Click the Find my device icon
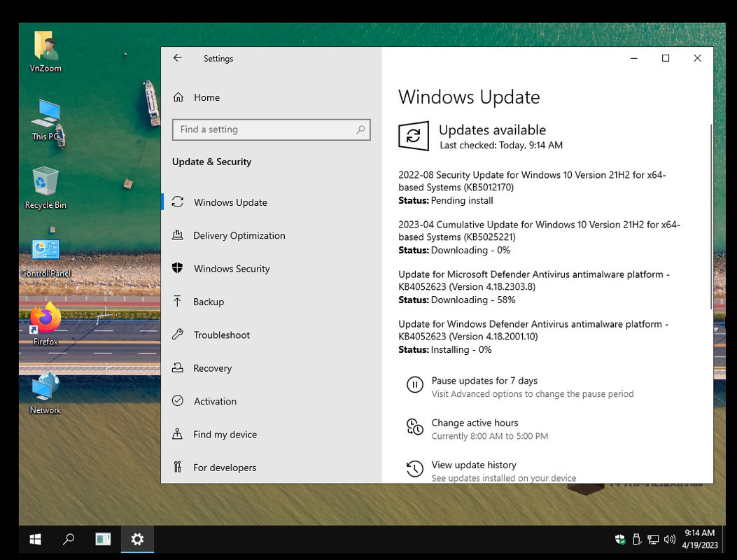The height and width of the screenshot is (560, 737). point(177,434)
